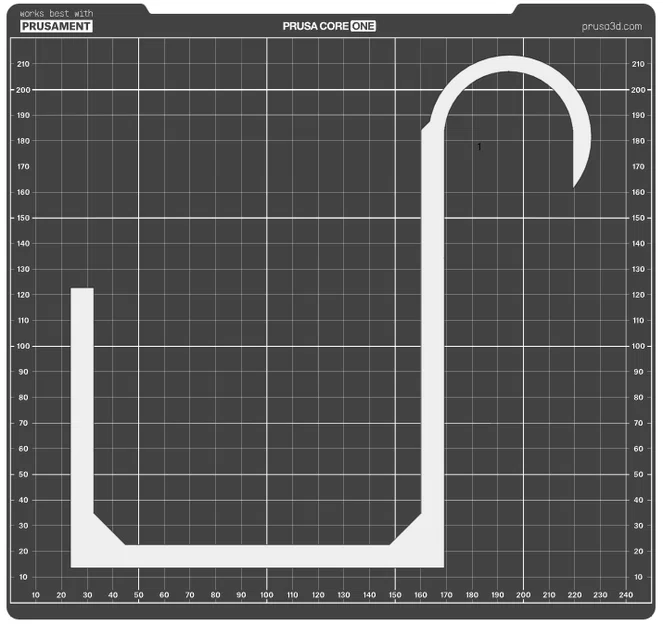Click the 210 label on the left axis

(x=23, y=64)
